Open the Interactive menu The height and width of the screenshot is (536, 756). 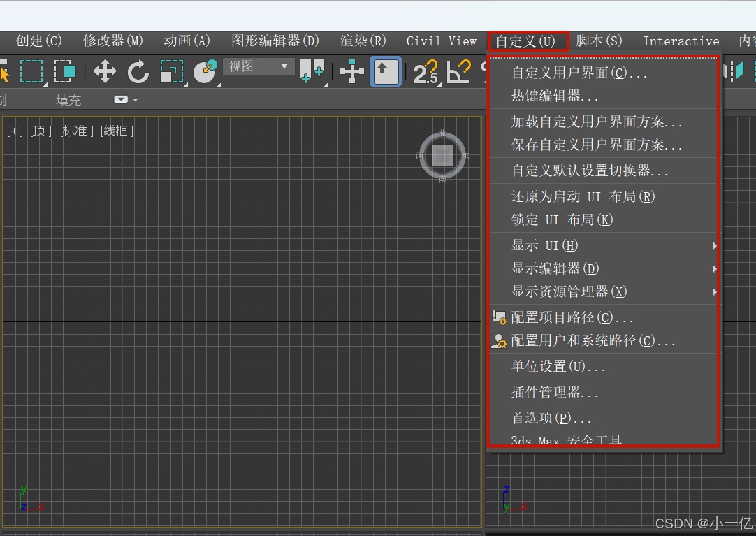681,41
